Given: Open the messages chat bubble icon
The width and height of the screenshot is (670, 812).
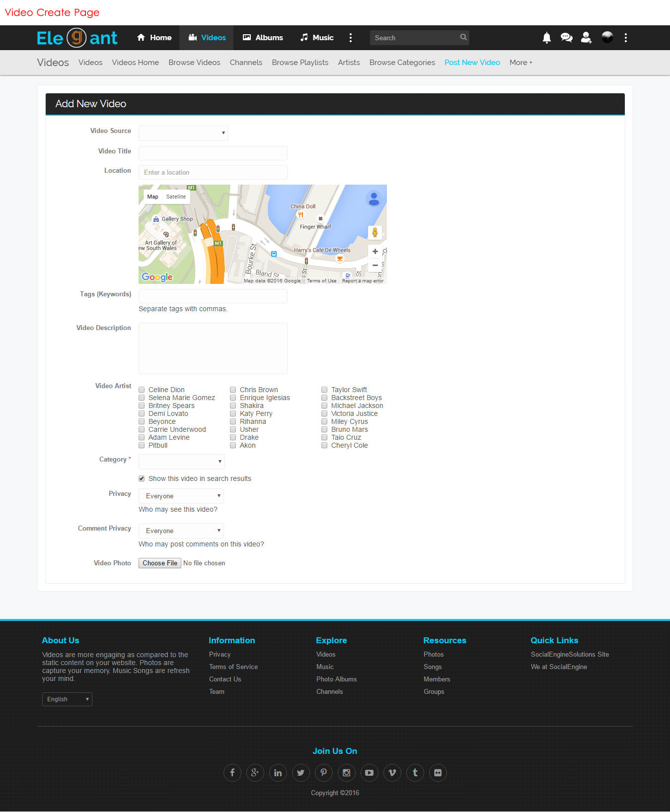Looking at the screenshot, I should (566, 38).
